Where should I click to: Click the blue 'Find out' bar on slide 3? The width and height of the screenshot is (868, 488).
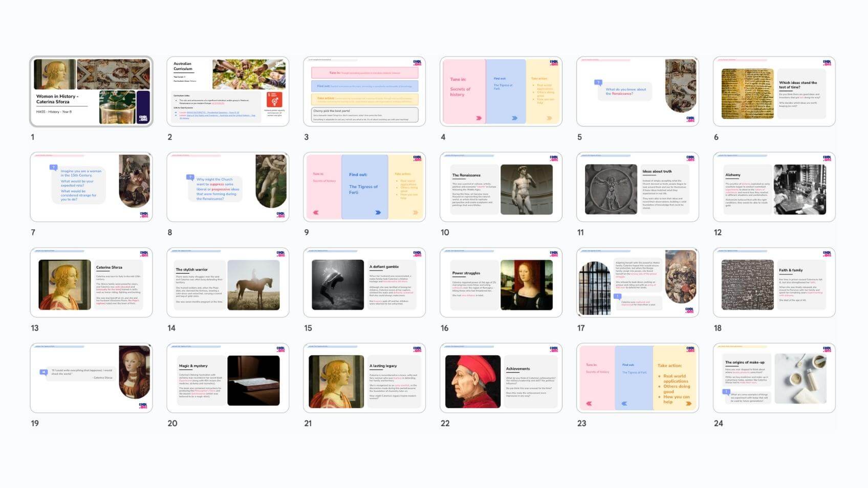(364, 86)
